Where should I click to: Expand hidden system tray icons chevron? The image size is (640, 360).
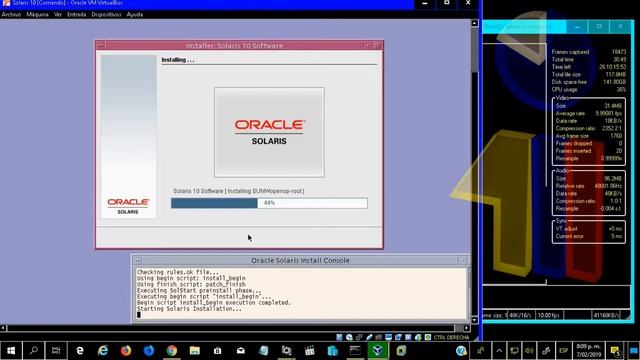499,350
